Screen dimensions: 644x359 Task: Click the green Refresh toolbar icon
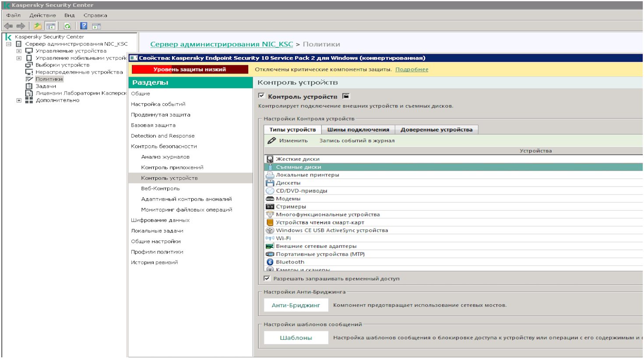pos(67,26)
